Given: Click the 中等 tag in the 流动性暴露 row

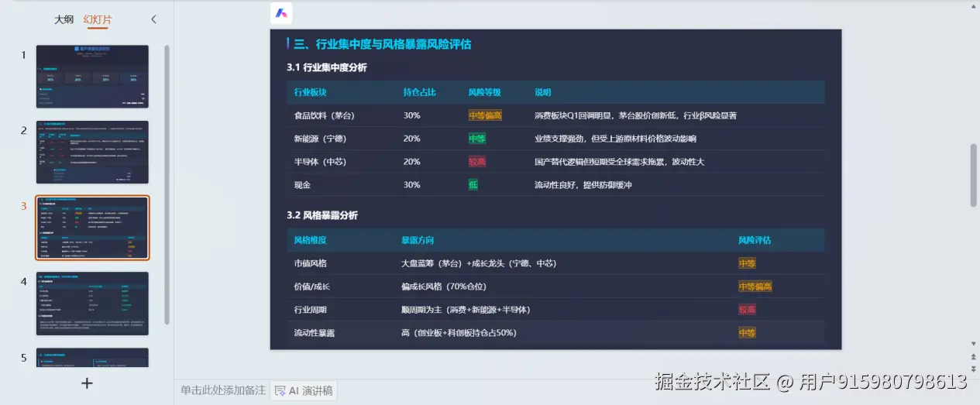Looking at the screenshot, I should click(747, 333).
